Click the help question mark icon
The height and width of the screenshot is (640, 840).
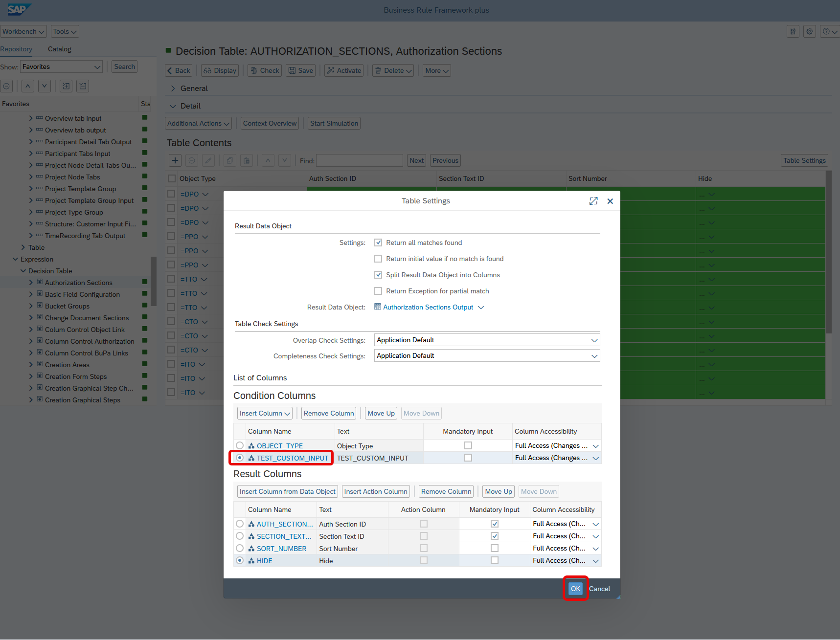click(826, 31)
